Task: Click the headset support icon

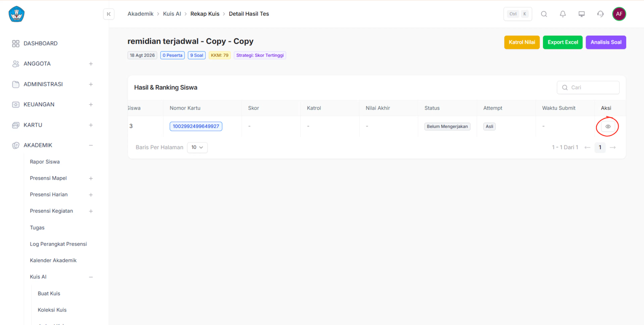Action: coord(600,14)
